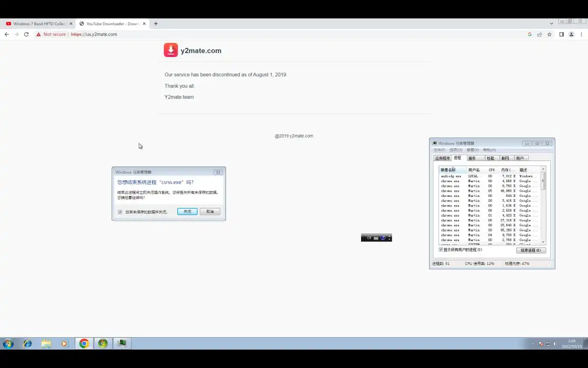Click 结束进程 button in Task Manager
This screenshot has height=368, width=588.
[x=531, y=250]
